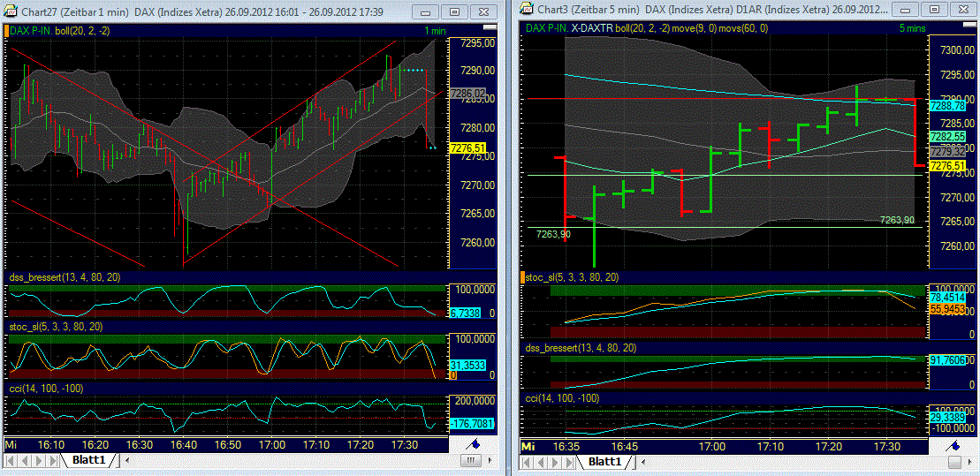Image resolution: width=980 pixels, height=476 pixels.
Task: Click cci(14, 100, -100) label in Chart27
Action: [48, 389]
